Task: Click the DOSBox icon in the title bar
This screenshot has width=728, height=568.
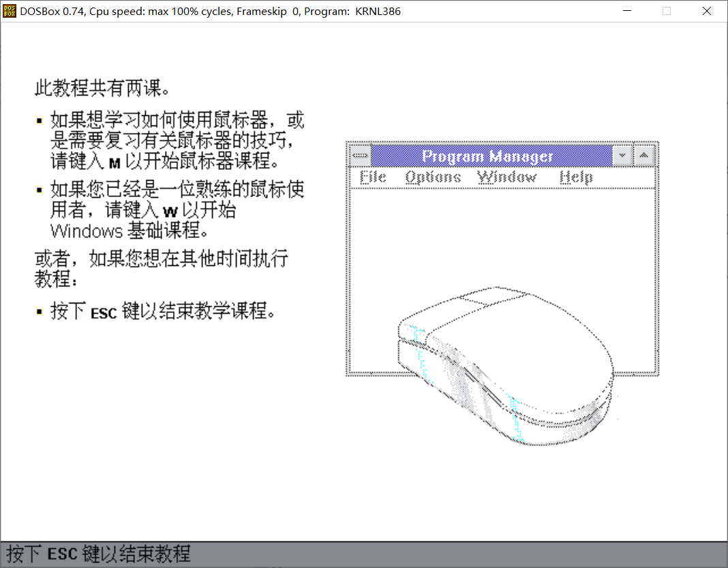Action: [10, 11]
